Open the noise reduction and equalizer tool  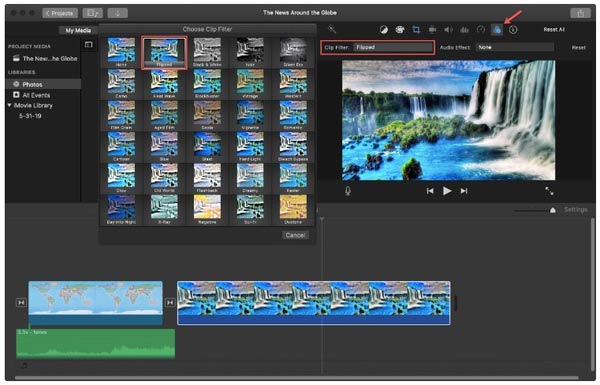(465, 29)
